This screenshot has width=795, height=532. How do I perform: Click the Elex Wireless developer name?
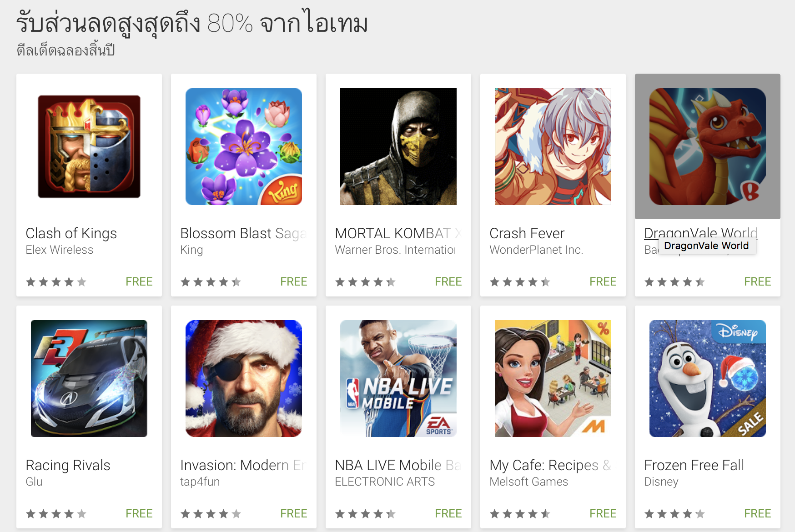tap(60, 250)
